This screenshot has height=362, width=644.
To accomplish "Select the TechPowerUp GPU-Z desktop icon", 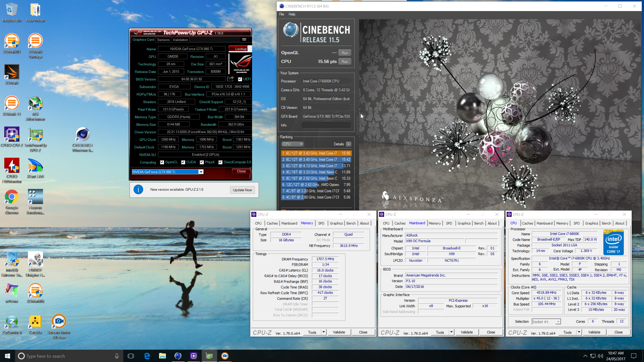I will click(x=35, y=139).
